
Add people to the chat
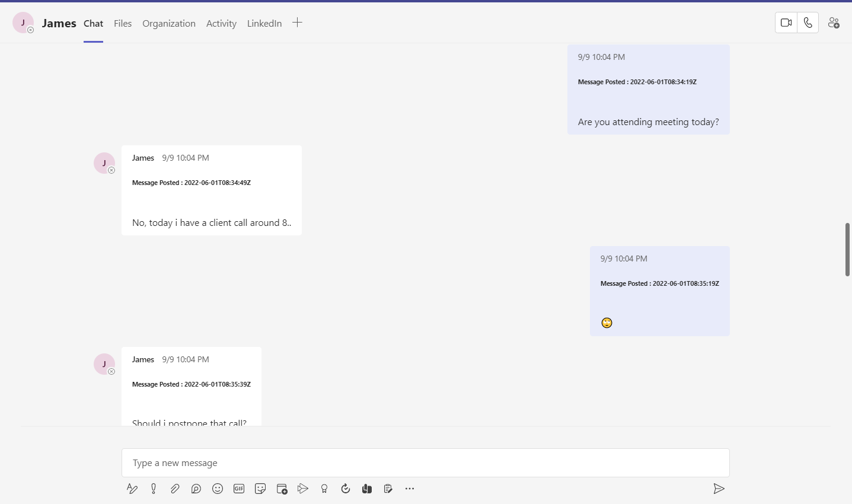pos(834,23)
